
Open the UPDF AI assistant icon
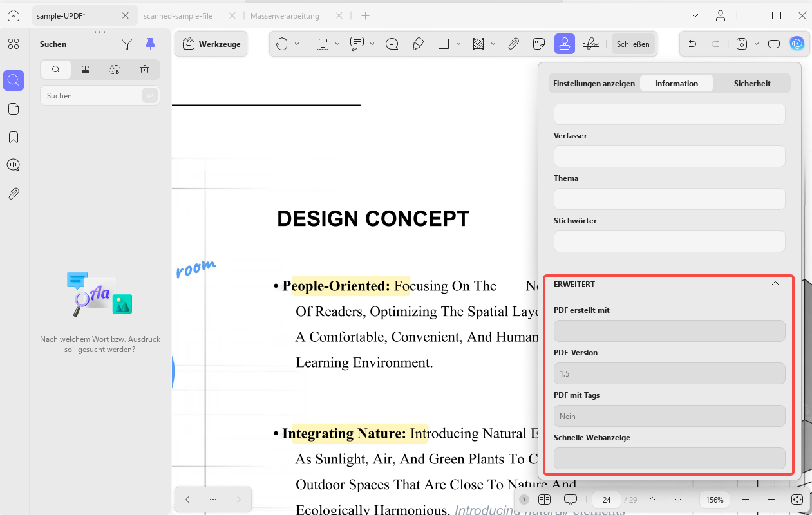pos(797,44)
